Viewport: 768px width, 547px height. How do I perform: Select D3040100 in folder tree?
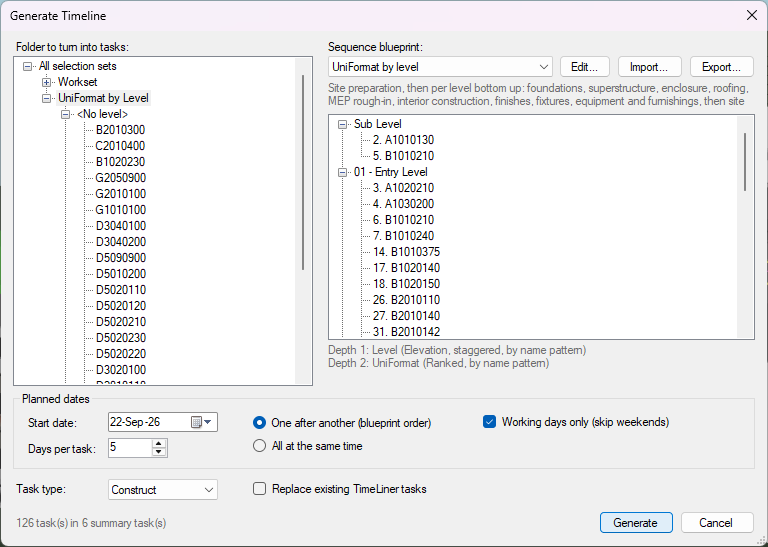point(120,226)
